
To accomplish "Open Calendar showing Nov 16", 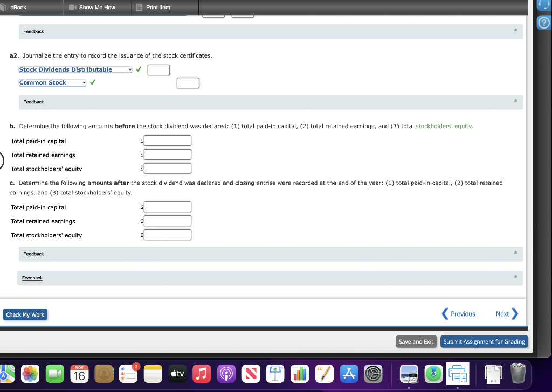I will (x=79, y=373).
